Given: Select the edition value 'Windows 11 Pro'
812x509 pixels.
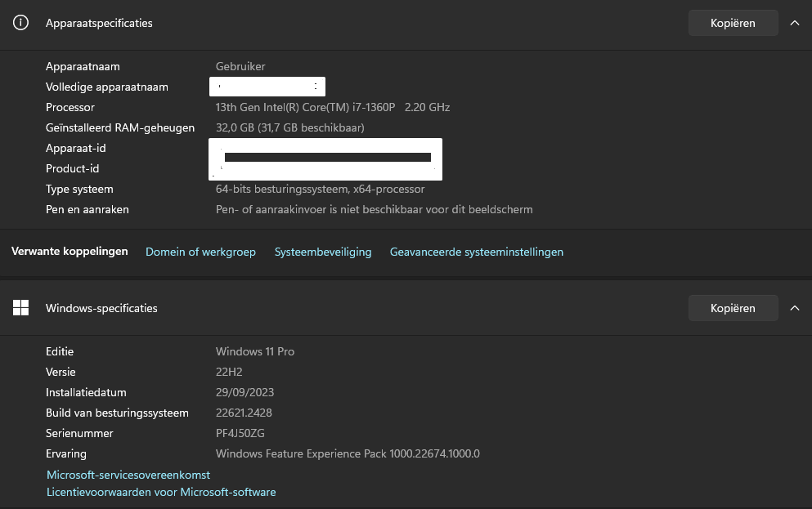Looking at the screenshot, I should [255, 352].
